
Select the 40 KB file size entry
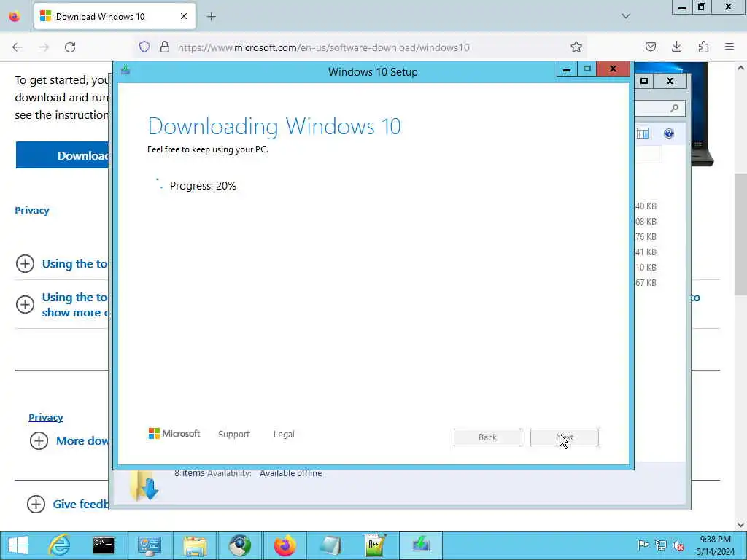point(646,206)
